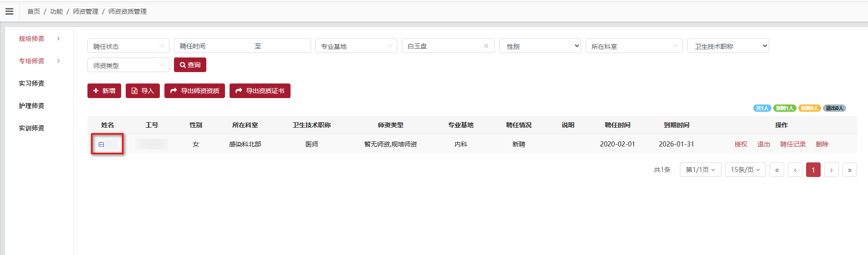This screenshot has height=255, width=868.
Task: Go to last page arrow »
Action: point(850,170)
